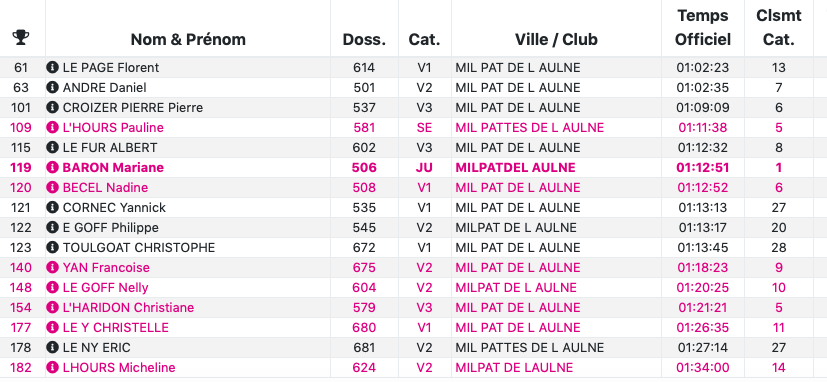Open info icon beside YAN Francoise

click(x=52, y=268)
